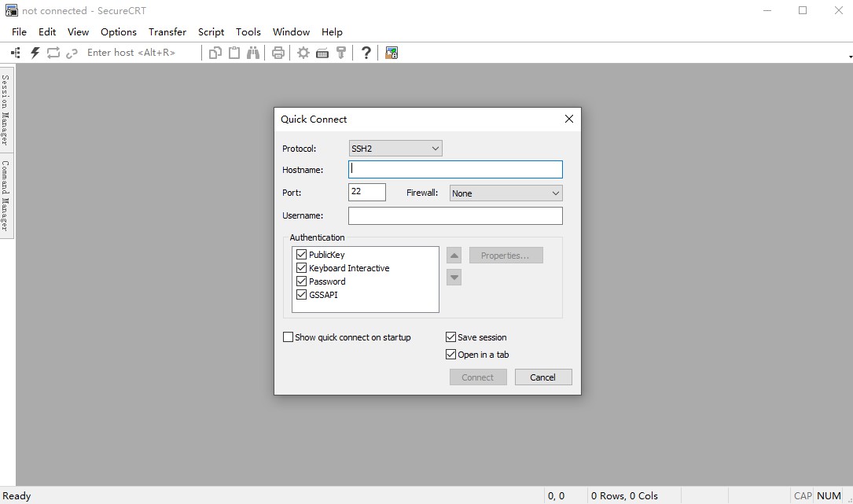The image size is (853, 504).
Task: Click the Hostname input field
Action: point(455,169)
